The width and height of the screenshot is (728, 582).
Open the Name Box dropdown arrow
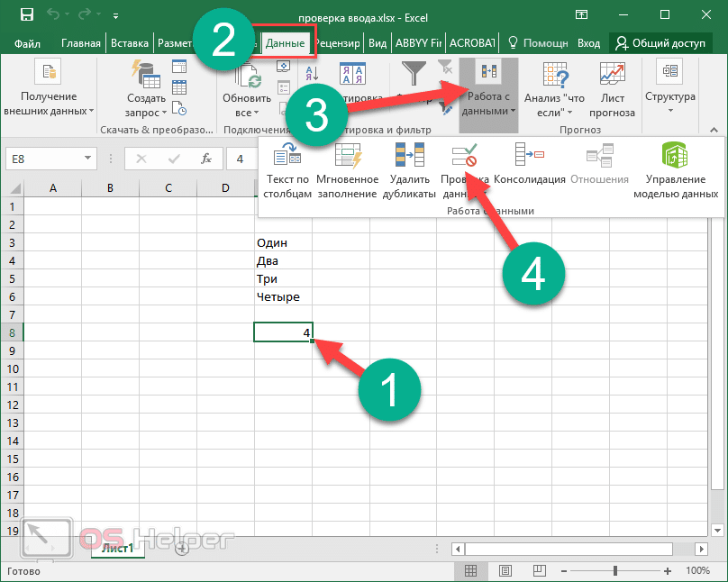(88, 159)
